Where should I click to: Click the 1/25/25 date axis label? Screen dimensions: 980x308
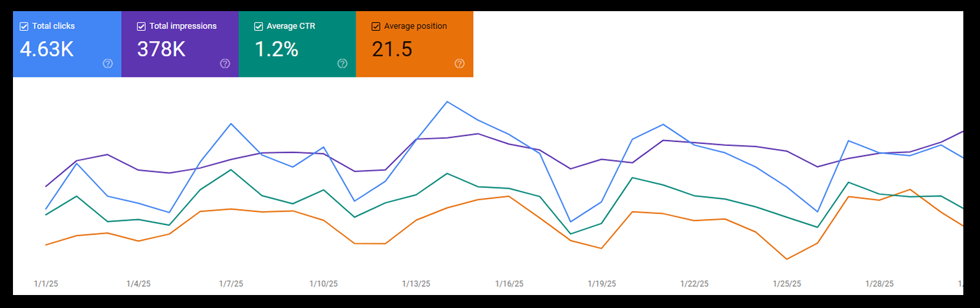(x=787, y=284)
